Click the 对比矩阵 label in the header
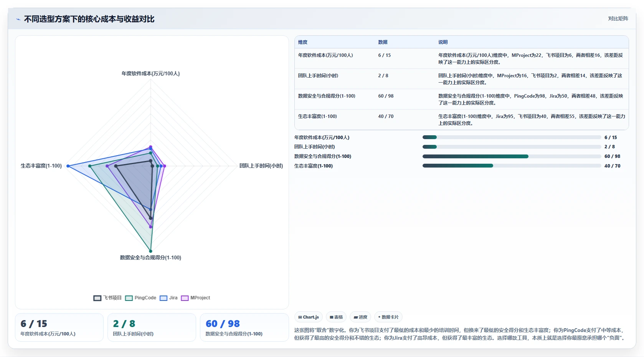This screenshot has height=357, width=644. 618,18
